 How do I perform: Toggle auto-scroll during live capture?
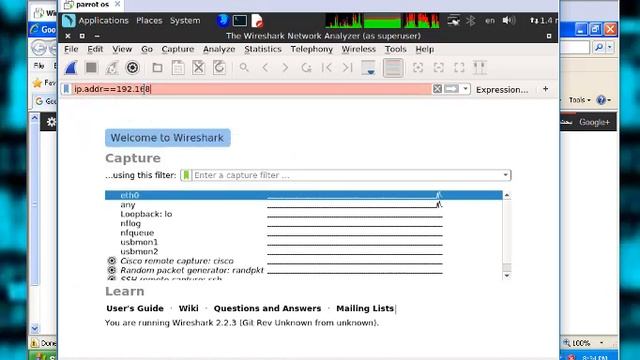(x=369, y=68)
